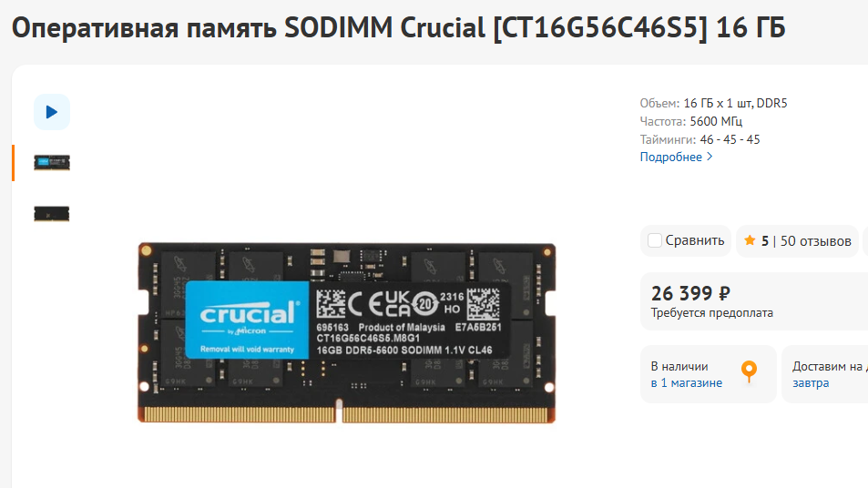Screen dimensions: 868x488
Task: Open the 50 отзывов reviews
Action: click(815, 241)
